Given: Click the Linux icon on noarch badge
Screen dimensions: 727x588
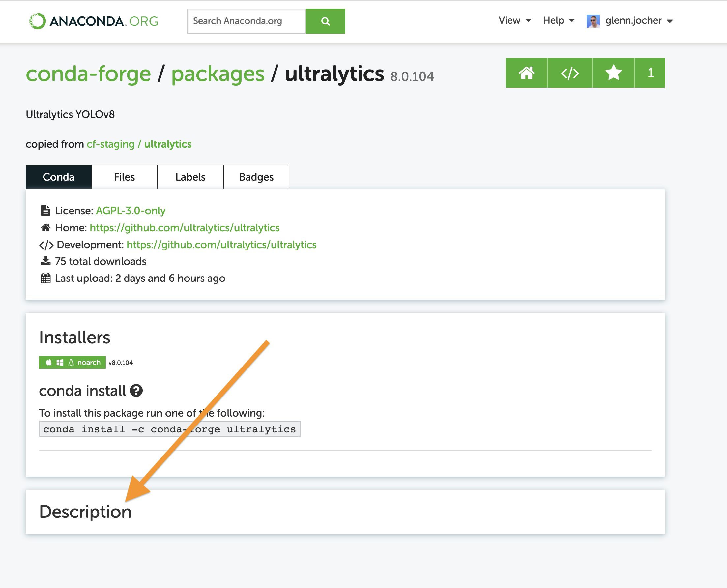Looking at the screenshot, I should click(x=71, y=362).
